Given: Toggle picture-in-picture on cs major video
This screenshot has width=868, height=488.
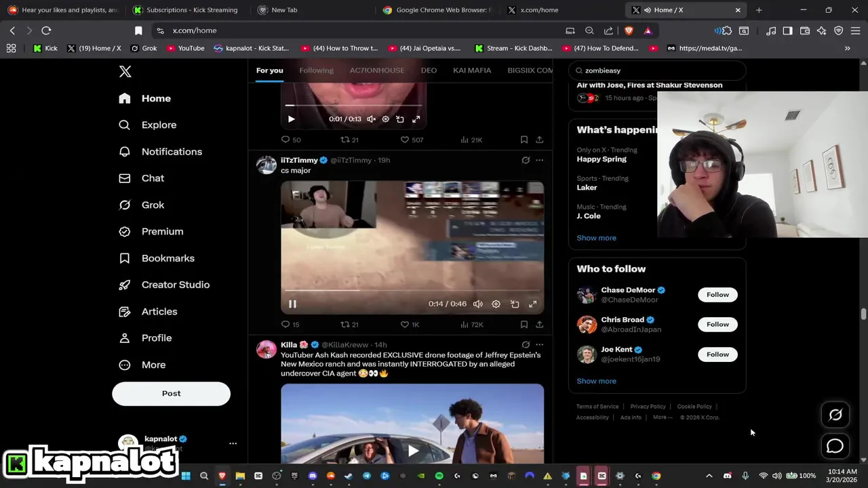Looking at the screenshot, I should (515, 304).
